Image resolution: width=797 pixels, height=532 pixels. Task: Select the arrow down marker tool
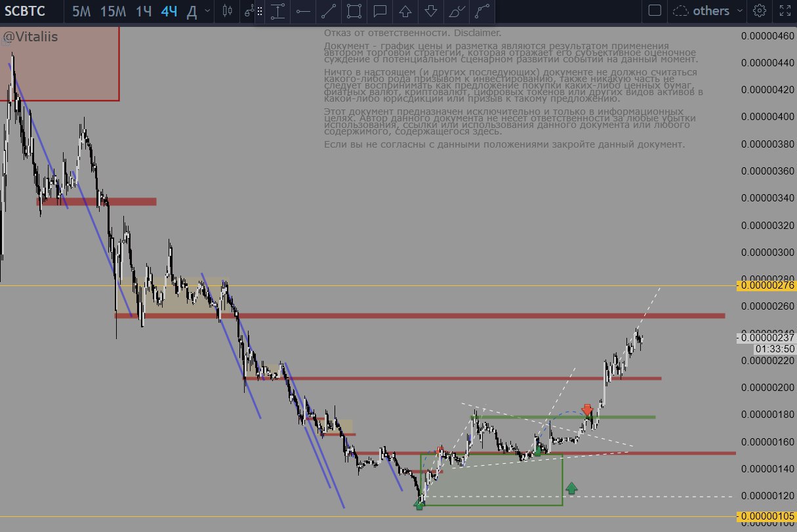(431, 11)
